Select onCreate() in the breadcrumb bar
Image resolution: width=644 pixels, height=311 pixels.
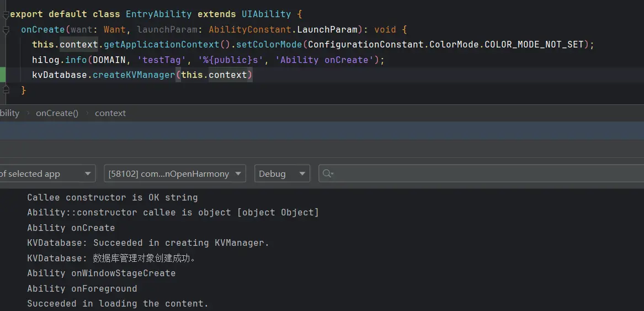tap(57, 113)
